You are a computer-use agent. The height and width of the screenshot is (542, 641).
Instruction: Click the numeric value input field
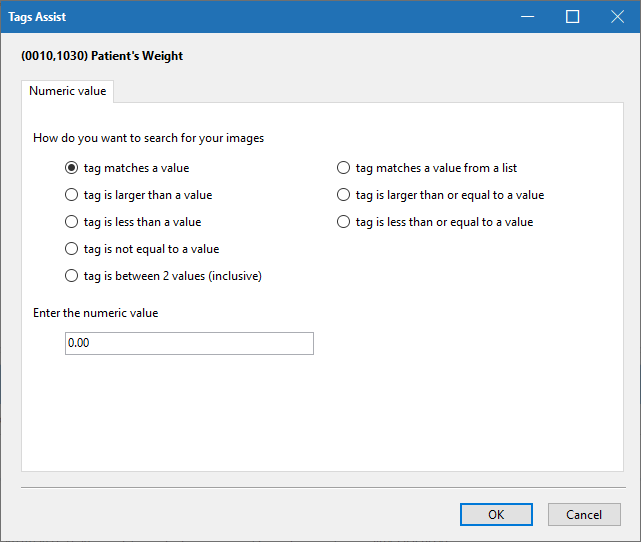[189, 343]
